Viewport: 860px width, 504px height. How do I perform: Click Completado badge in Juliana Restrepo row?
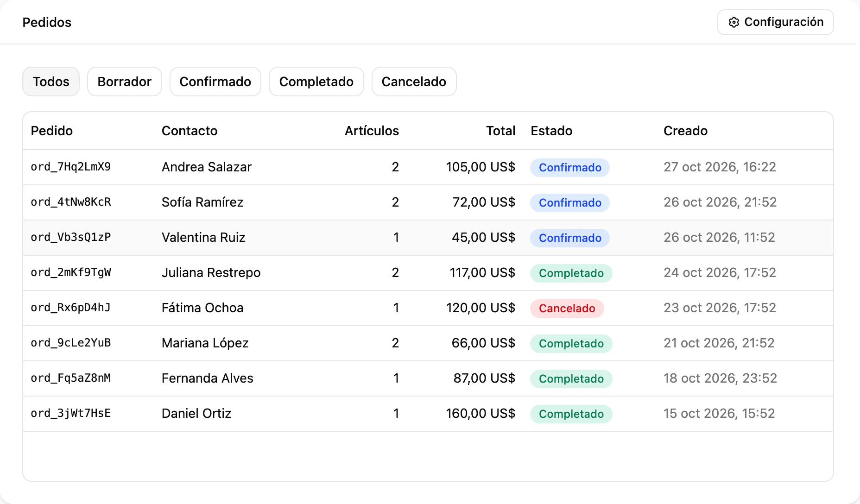tap(571, 273)
